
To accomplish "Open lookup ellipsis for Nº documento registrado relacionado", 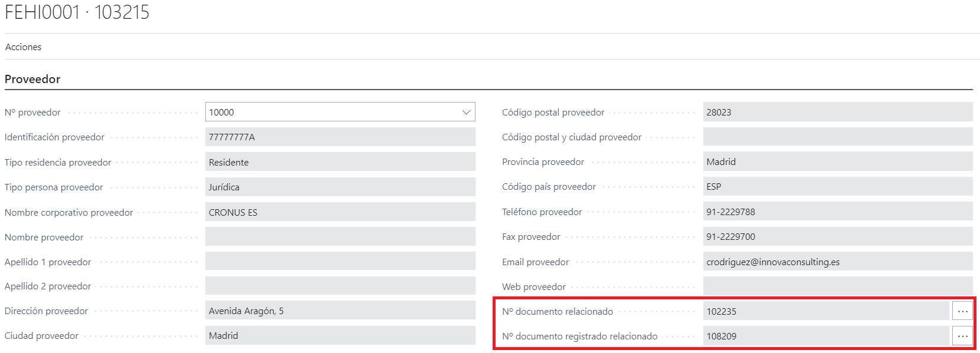I will 962,336.
